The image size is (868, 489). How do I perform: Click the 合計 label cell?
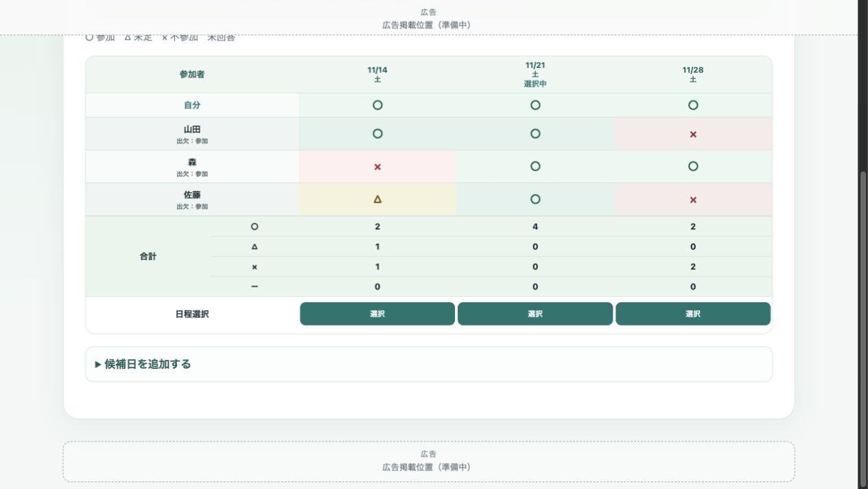click(x=148, y=256)
